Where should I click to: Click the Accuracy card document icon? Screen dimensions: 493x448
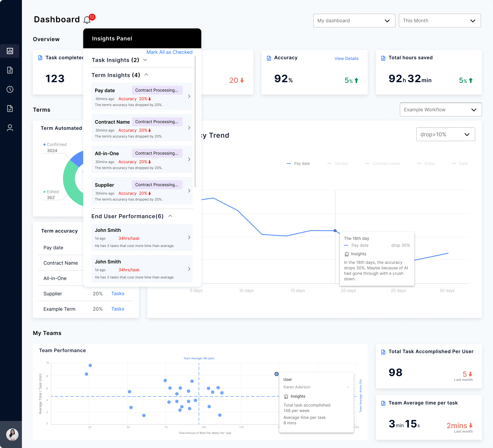(x=269, y=58)
